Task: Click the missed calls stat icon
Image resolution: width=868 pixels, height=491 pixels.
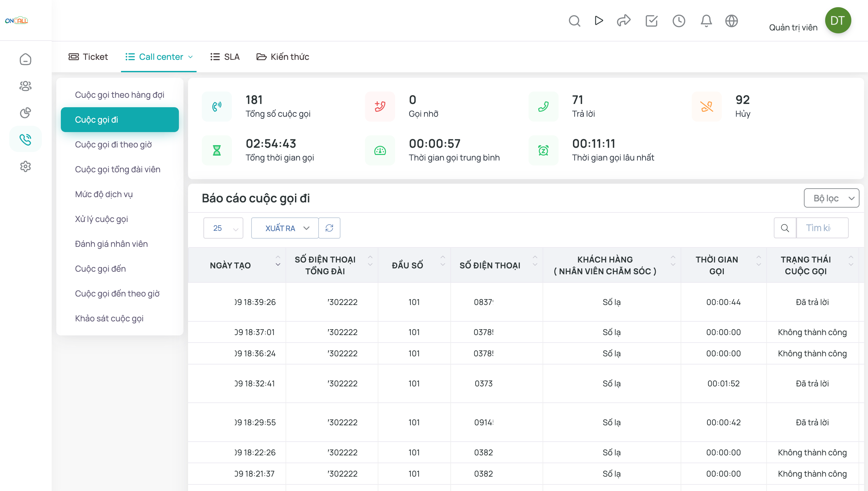Action: (x=380, y=107)
